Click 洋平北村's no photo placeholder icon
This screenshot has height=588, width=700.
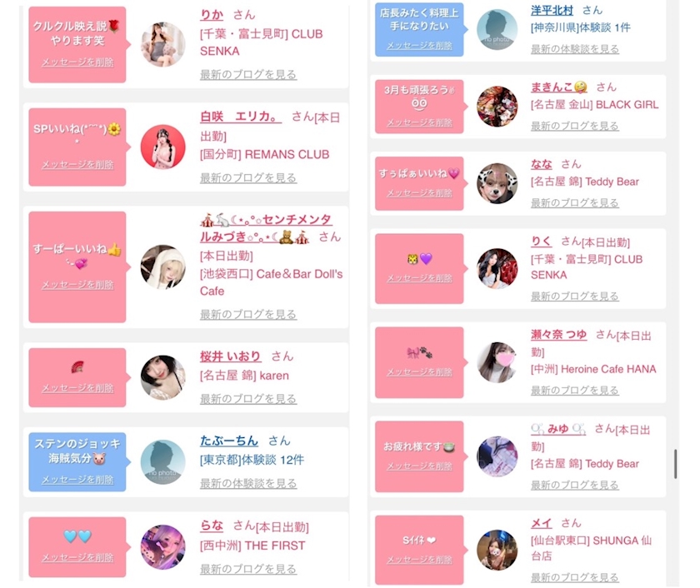497,29
